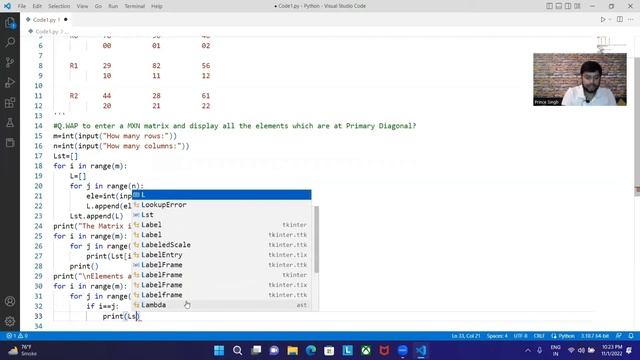Select the 3.10.7 64-bit interpreter in status bar

pos(595,336)
